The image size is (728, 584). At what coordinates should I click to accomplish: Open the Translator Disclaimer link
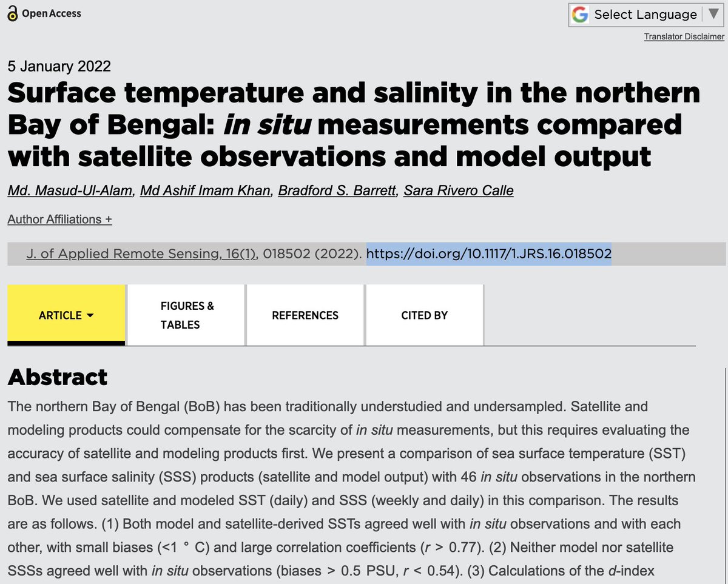[x=684, y=37]
